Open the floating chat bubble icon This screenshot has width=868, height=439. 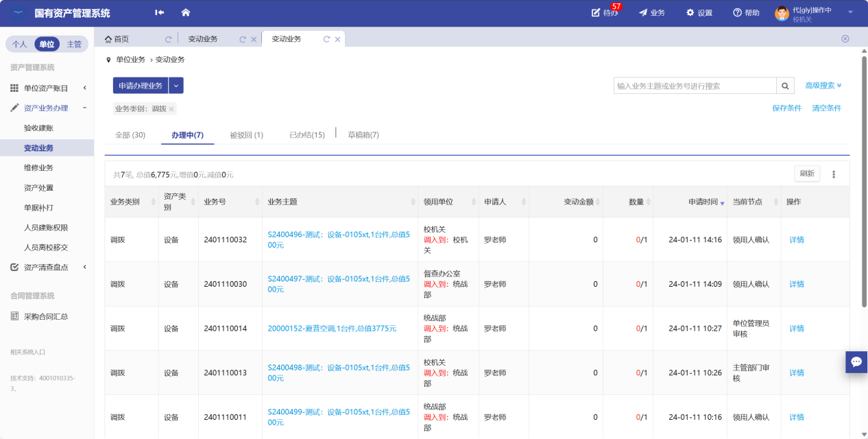click(x=856, y=361)
